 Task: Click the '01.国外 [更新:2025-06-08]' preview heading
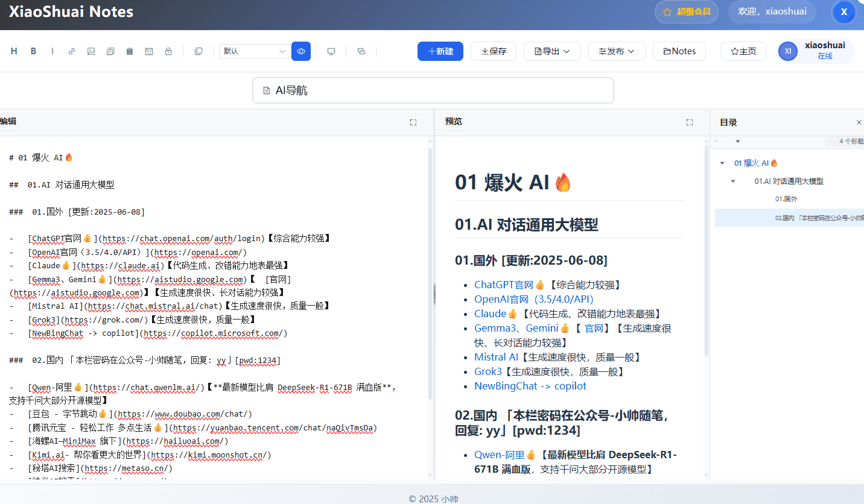(531, 260)
